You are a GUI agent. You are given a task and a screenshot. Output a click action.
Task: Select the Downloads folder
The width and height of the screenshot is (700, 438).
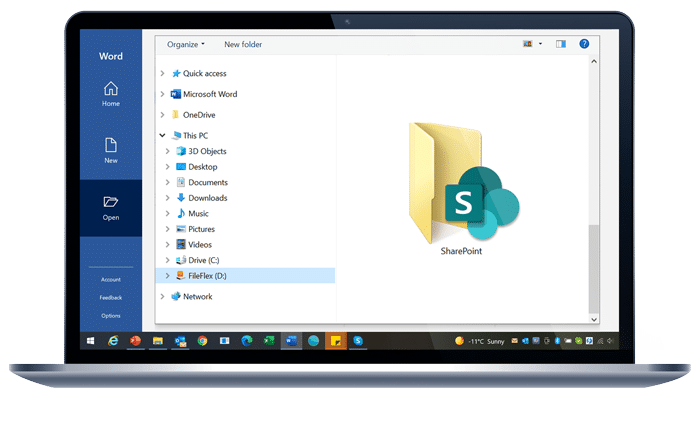[x=202, y=198]
